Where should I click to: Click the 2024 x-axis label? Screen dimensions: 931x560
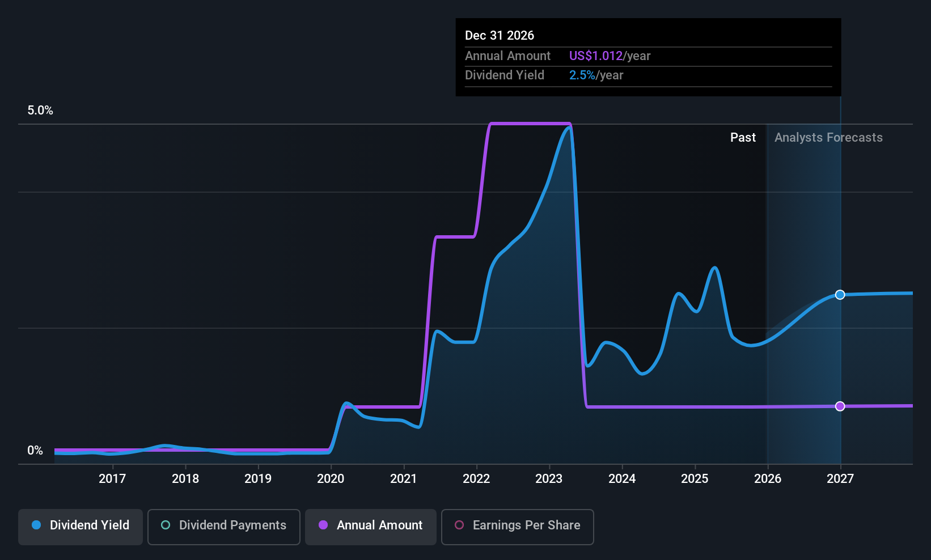click(x=622, y=478)
